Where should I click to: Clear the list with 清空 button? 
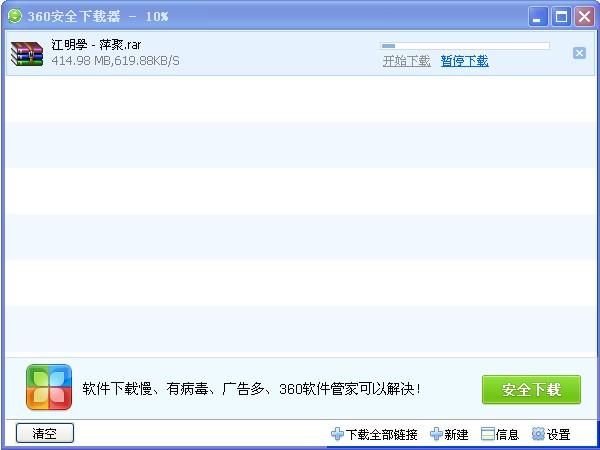(45, 433)
